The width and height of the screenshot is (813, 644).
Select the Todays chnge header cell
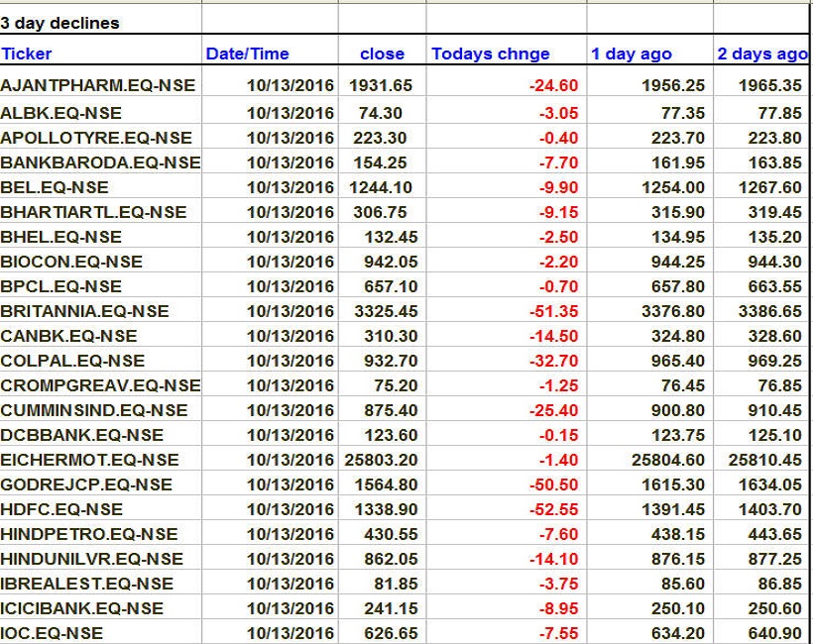(490, 54)
